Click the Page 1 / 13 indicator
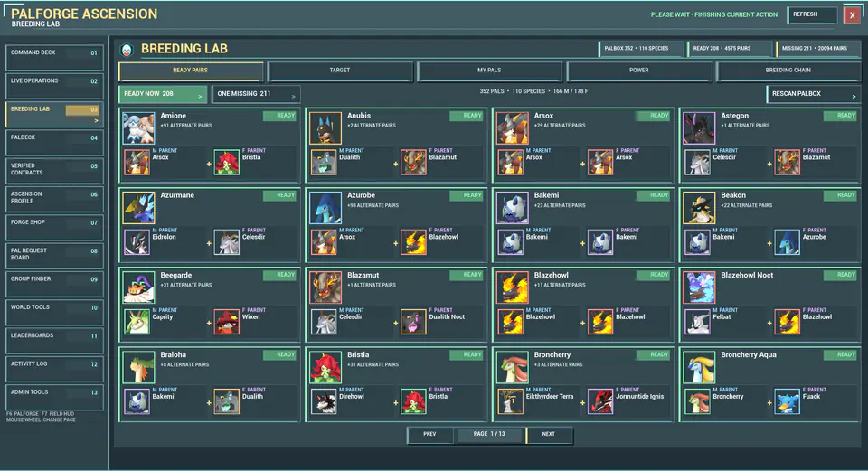This screenshot has width=868, height=471. pyautogui.click(x=489, y=435)
